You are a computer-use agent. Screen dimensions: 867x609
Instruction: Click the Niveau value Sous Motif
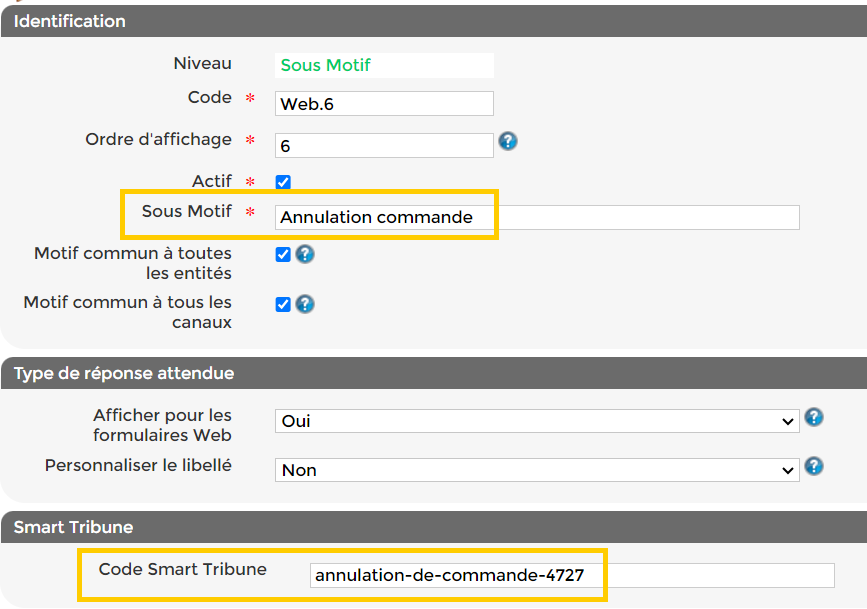[x=326, y=65]
